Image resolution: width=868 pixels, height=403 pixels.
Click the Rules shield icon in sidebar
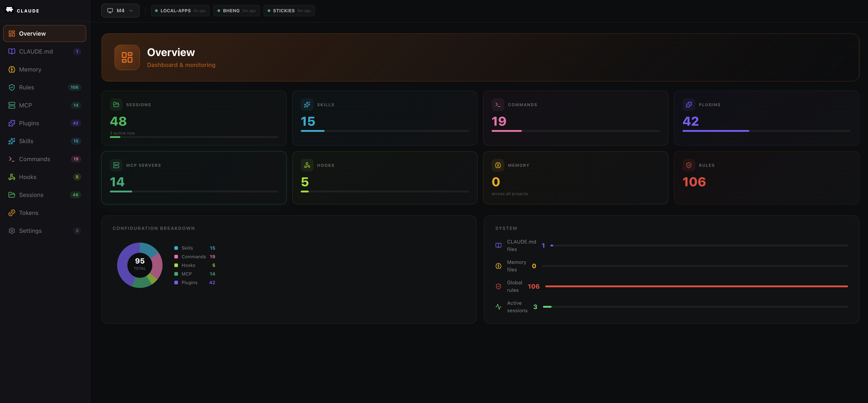point(12,87)
